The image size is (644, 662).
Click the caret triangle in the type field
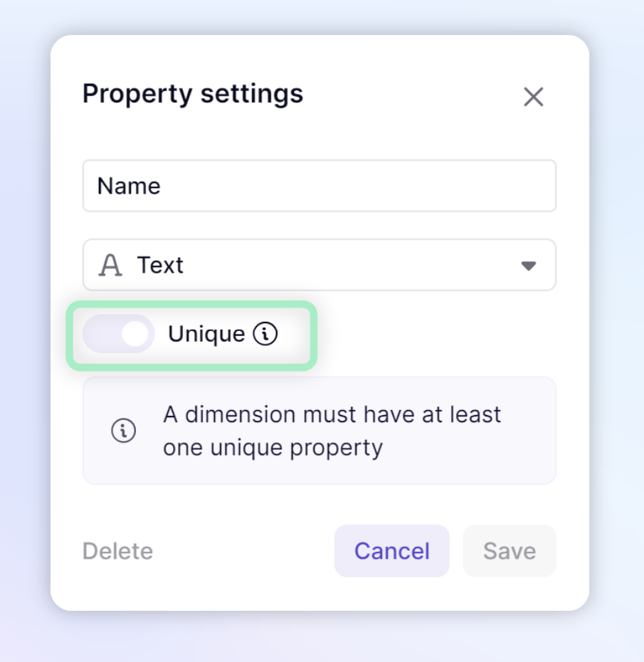(x=529, y=266)
